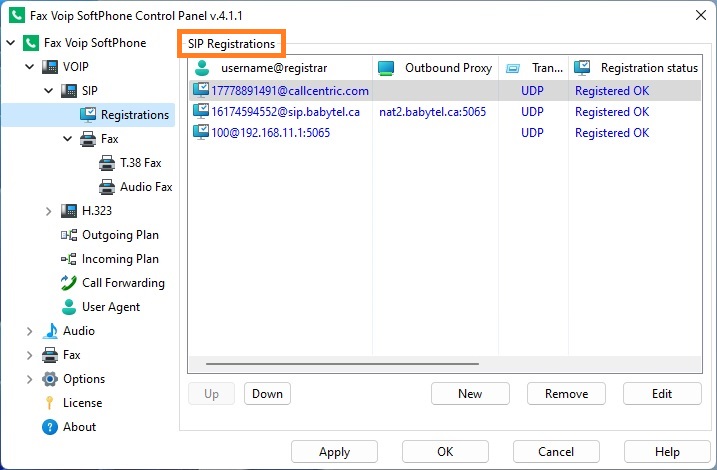The height and width of the screenshot is (470, 717).
Task: Click nat2.babytel.ca:5065 outbound proxy cell
Action: click(433, 112)
